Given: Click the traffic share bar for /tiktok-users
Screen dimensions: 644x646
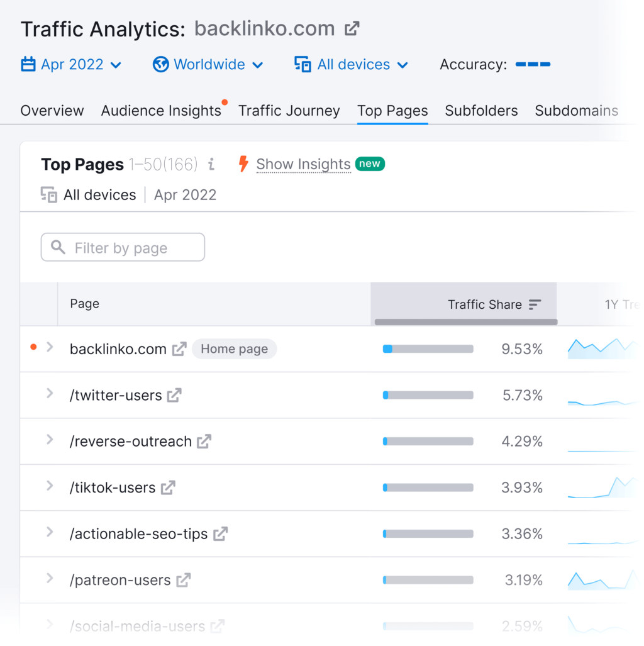Looking at the screenshot, I should [428, 487].
